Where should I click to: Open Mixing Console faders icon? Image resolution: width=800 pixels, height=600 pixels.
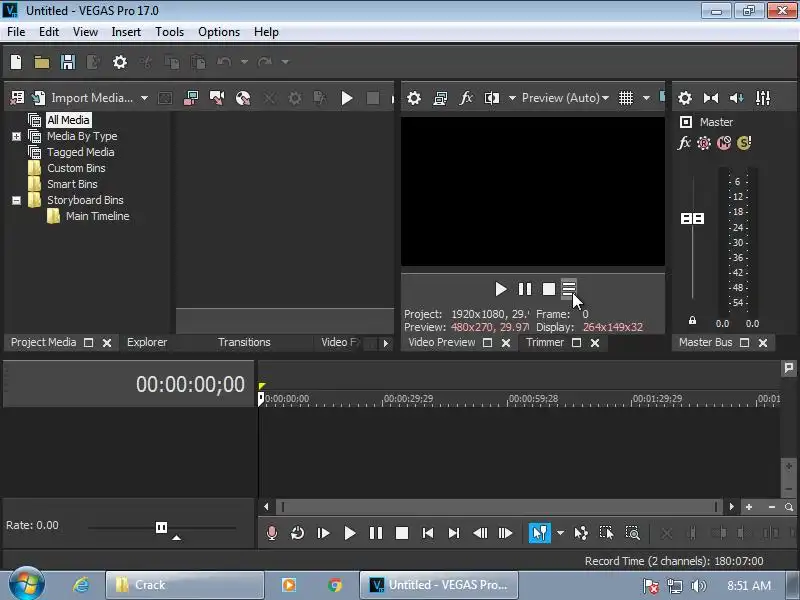[x=763, y=97]
